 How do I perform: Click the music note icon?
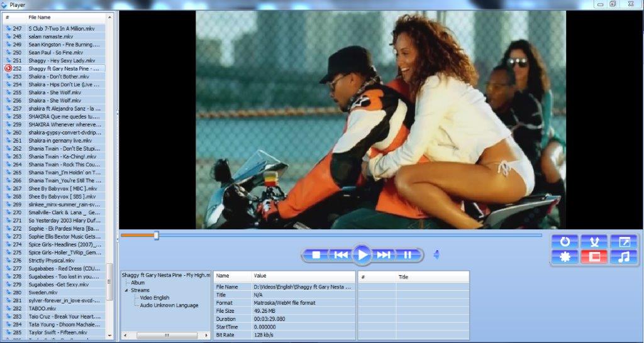click(624, 256)
